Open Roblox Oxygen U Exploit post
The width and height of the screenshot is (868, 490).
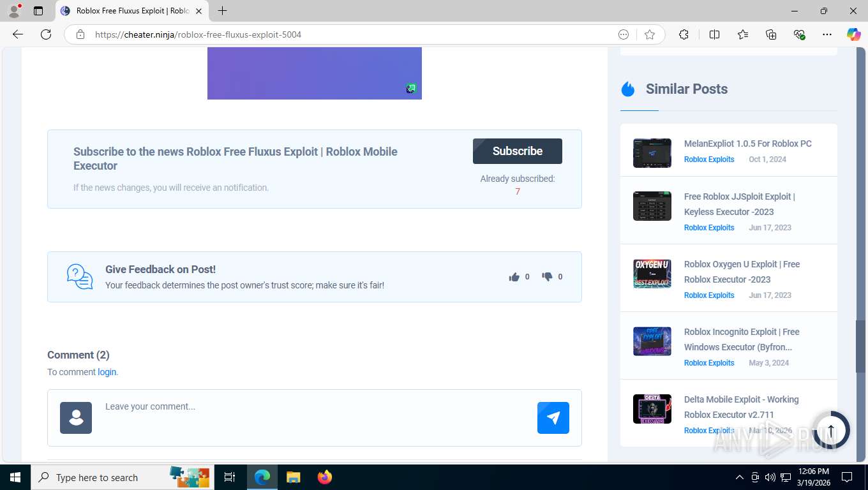coord(742,272)
